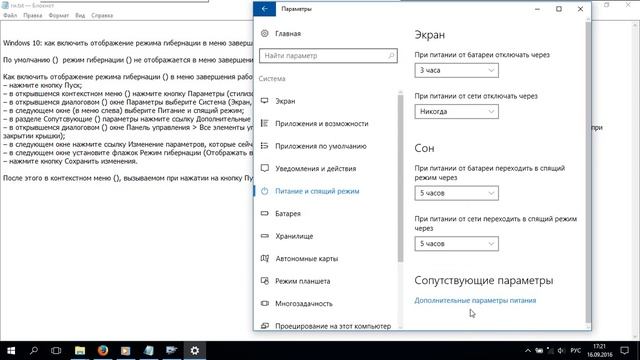Click the Settings right pane scrollbar
The image size is (640, 360).
[x=588, y=171]
